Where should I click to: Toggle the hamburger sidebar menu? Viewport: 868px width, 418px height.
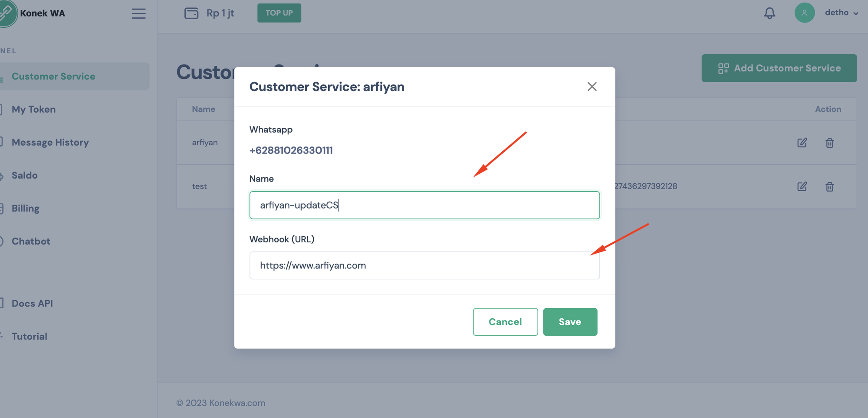138,13
